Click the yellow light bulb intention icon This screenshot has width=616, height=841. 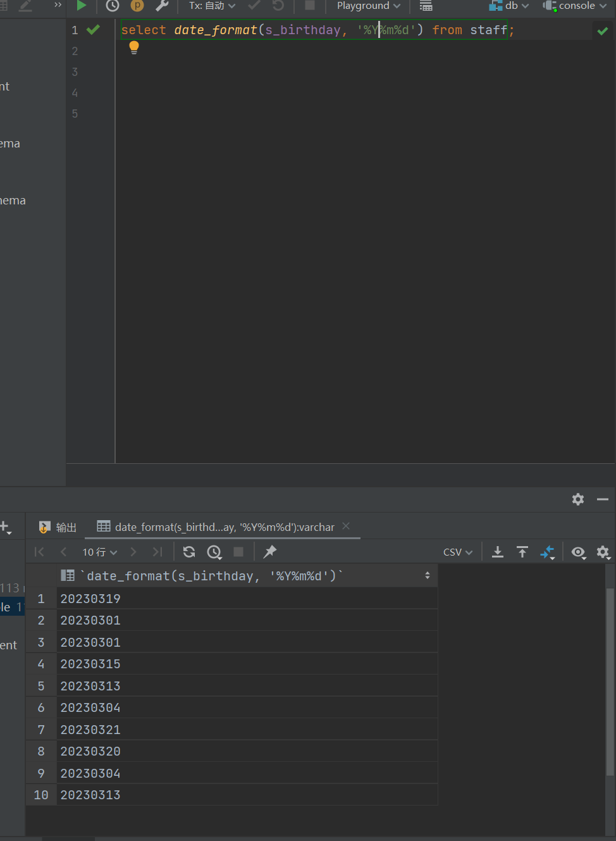134,47
